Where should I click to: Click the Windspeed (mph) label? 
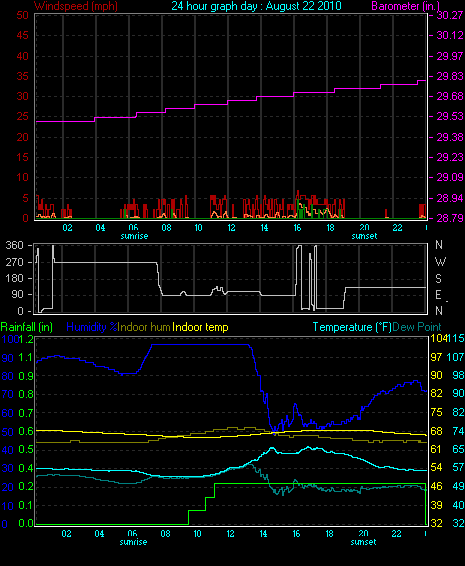coord(75,6)
